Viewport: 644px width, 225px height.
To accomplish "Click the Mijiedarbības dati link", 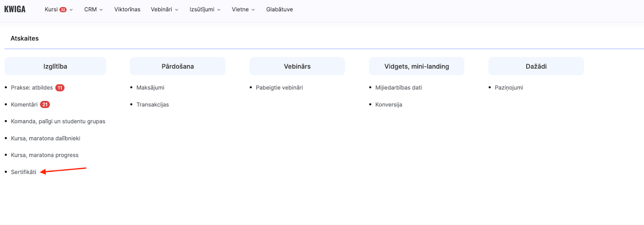I will (x=398, y=87).
